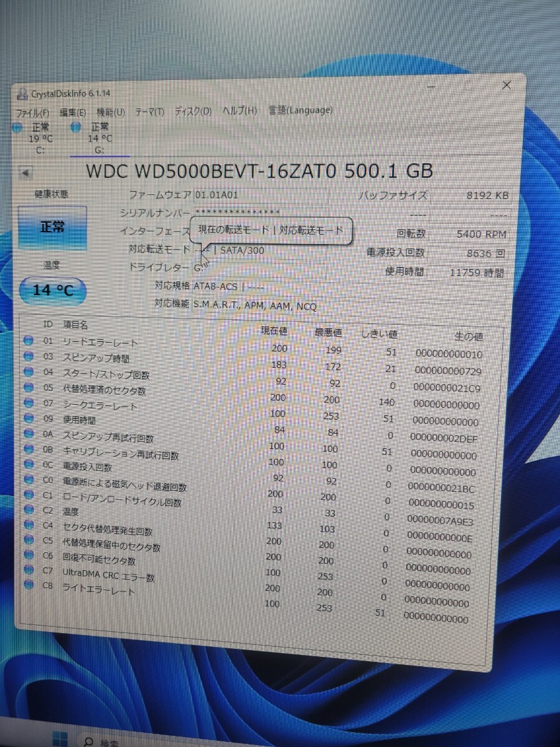Open the テーマ(T) menu
This screenshot has width=560, height=747.
click(149, 112)
